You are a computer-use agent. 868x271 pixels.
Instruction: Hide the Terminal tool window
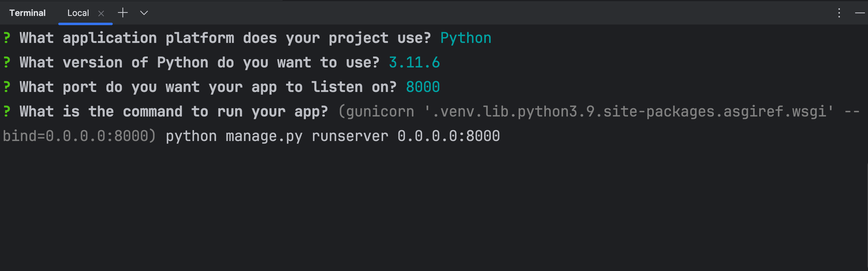pyautogui.click(x=860, y=13)
